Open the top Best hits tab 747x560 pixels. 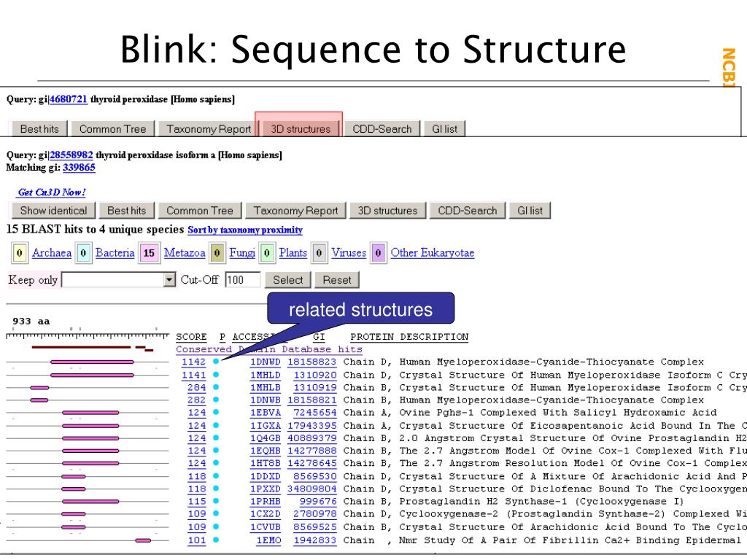click(x=39, y=128)
